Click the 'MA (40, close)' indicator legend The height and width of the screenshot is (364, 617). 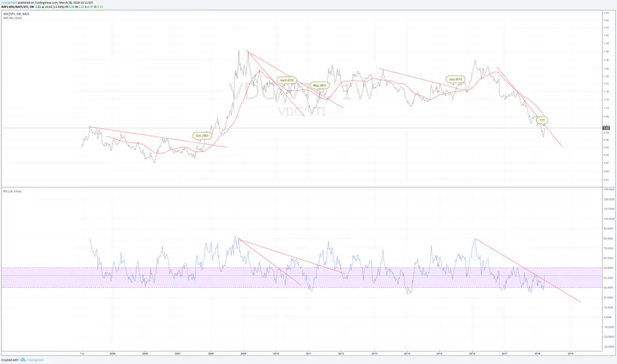tap(13, 18)
